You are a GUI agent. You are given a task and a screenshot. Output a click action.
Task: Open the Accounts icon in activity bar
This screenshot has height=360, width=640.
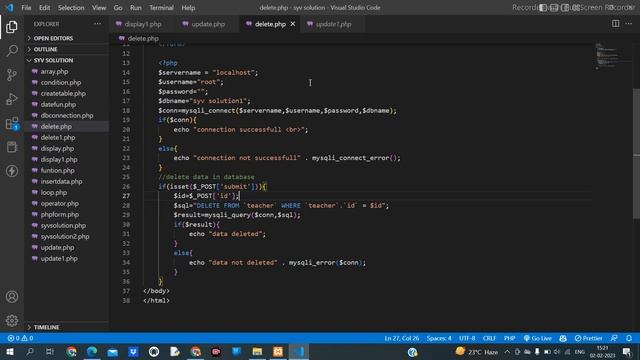12,297
